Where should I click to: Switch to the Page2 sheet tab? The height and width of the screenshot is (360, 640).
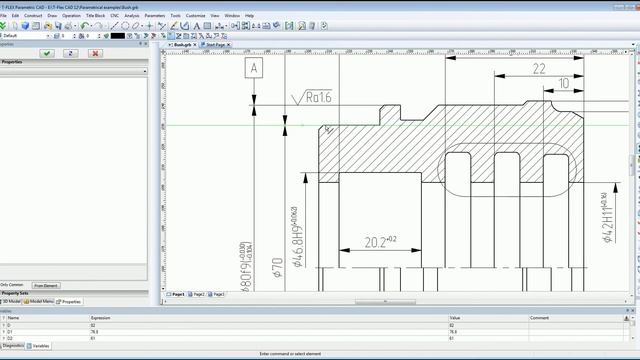click(196, 294)
